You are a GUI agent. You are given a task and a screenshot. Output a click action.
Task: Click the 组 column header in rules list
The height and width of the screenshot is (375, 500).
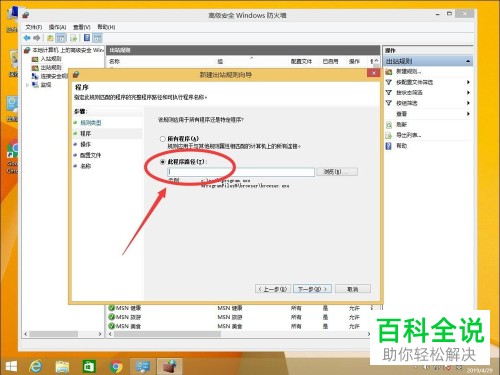pos(220,61)
